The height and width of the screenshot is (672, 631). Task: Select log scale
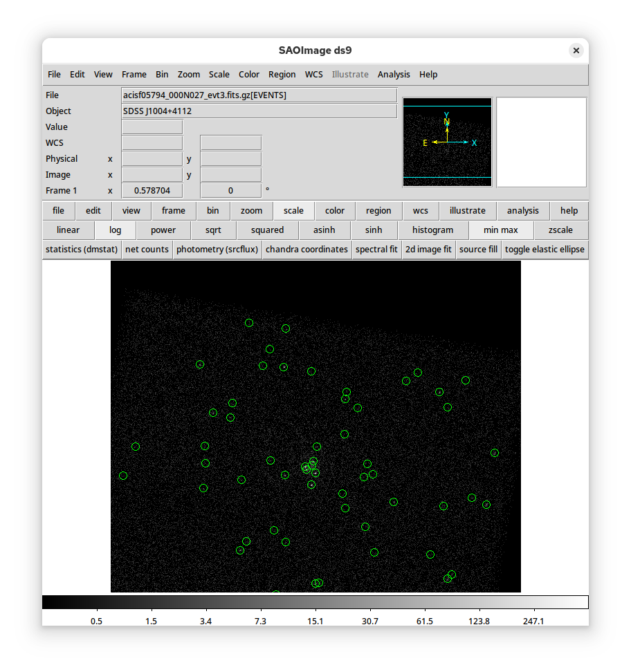coord(115,230)
